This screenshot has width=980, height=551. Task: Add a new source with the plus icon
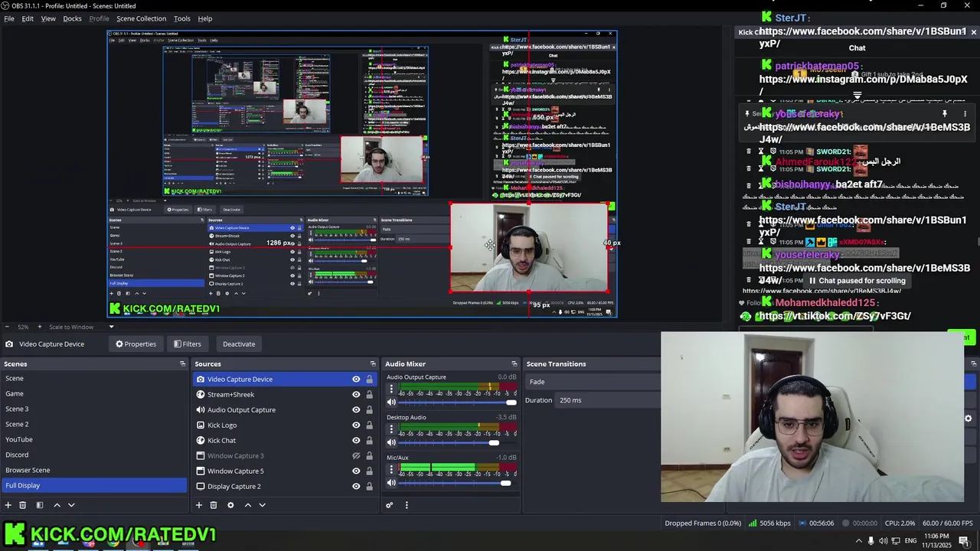click(x=199, y=505)
